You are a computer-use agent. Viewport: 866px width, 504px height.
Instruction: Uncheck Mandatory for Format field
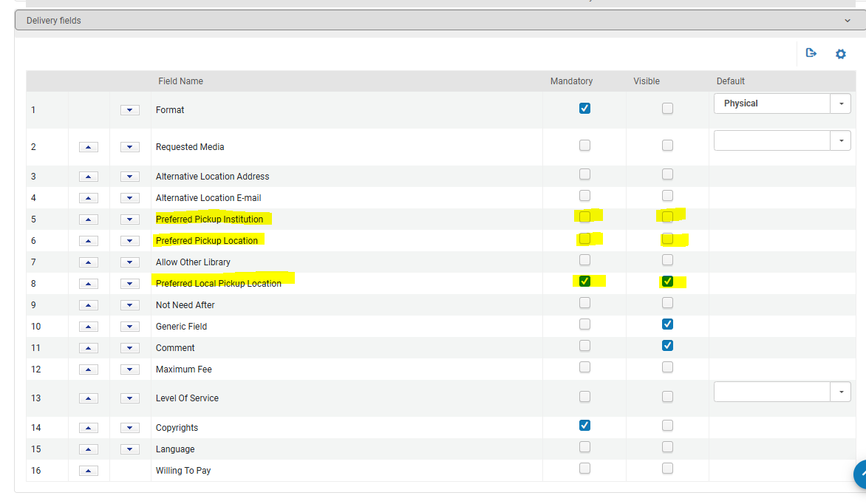(584, 109)
